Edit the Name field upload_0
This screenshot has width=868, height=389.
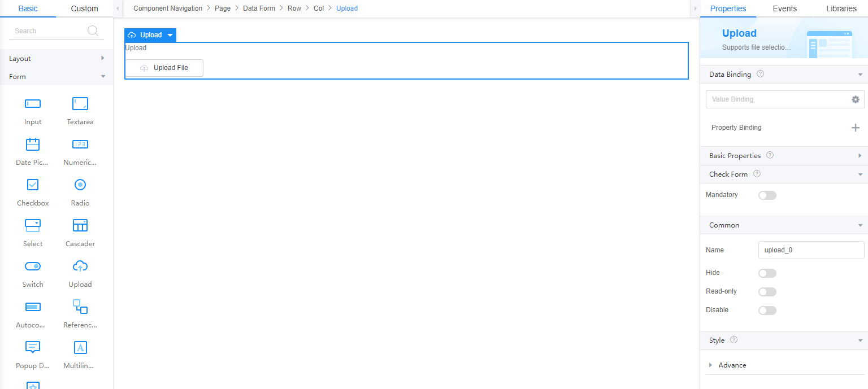click(811, 250)
